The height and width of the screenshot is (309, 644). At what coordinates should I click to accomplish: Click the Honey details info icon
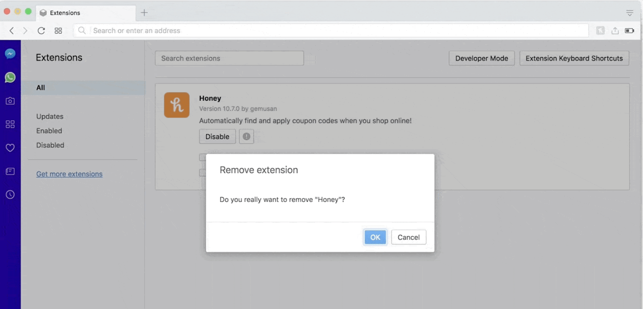(x=246, y=137)
